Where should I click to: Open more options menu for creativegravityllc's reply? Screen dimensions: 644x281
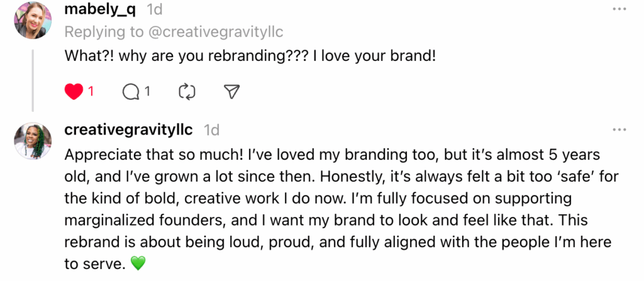tap(619, 129)
